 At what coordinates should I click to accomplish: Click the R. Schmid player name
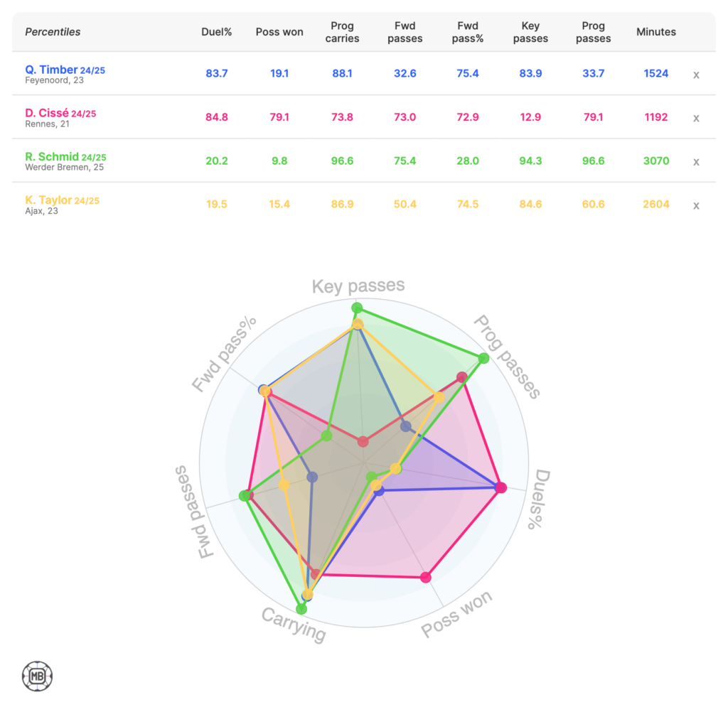tap(52, 156)
